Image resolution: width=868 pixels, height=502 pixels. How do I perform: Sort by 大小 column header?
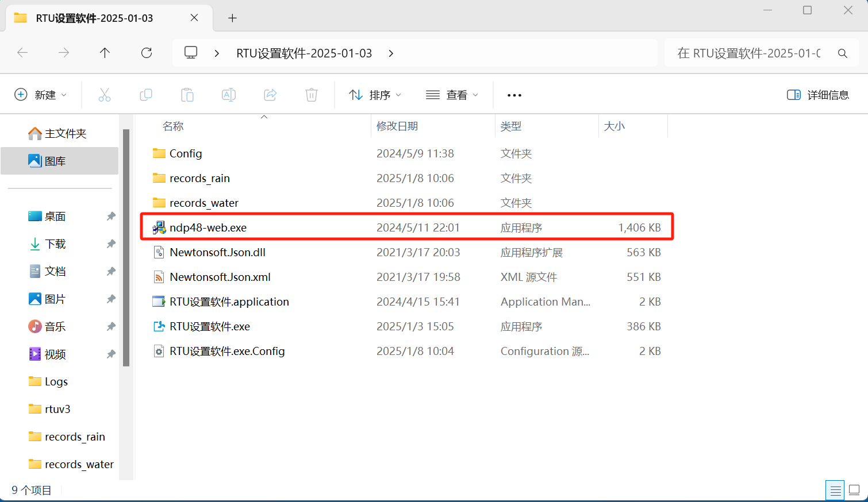tap(614, 126)
